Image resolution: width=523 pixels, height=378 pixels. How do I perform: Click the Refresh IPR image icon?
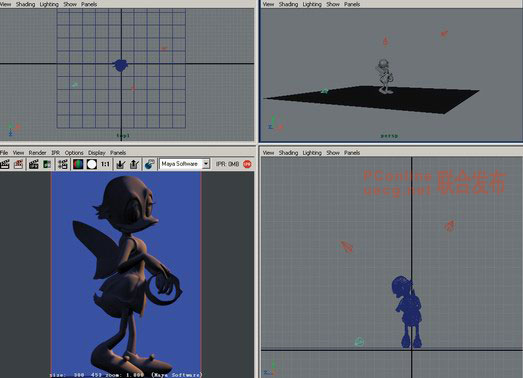(x=47, y=164)
